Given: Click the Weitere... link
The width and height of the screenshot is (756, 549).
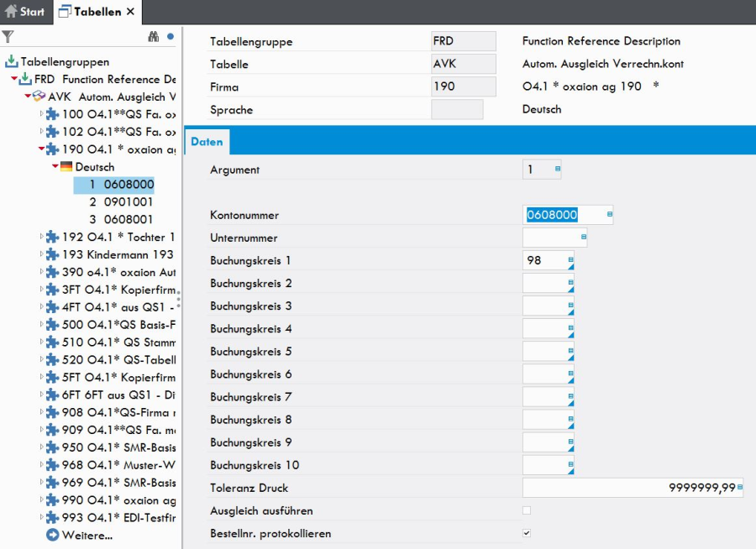Looking at the screenshot, I should click(87, 536).
